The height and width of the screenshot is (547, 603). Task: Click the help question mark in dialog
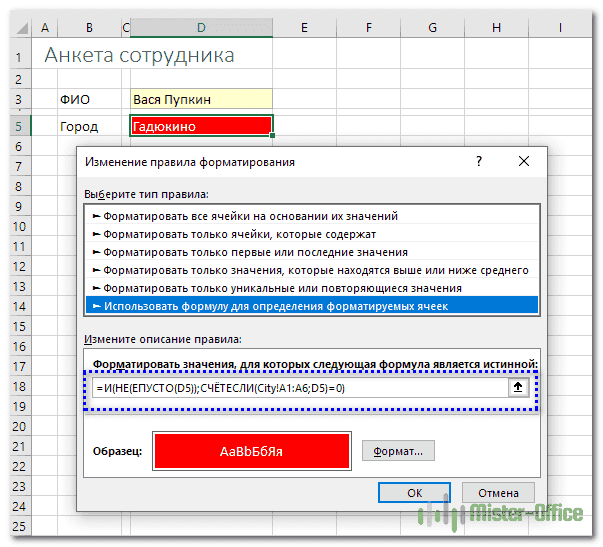point(479,161)
